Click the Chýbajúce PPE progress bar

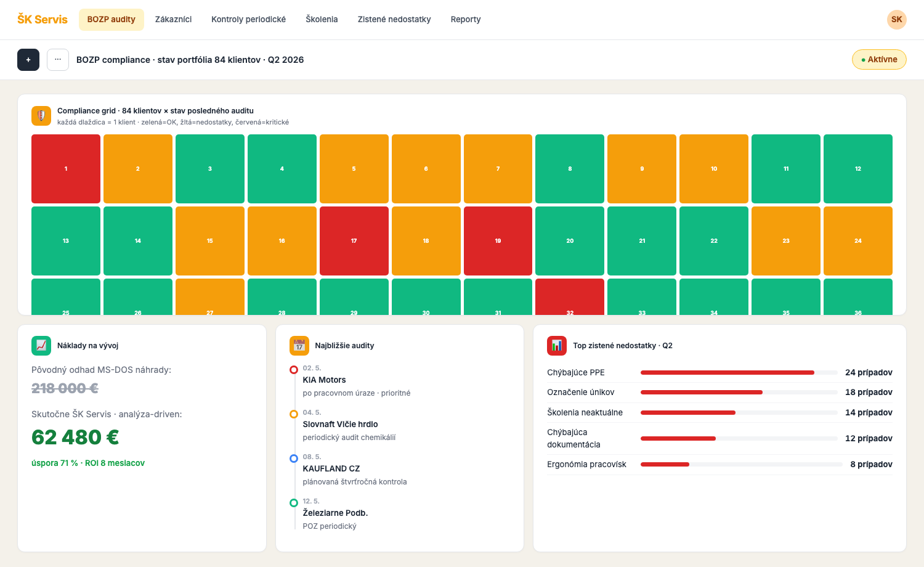[x=739, y=373]
